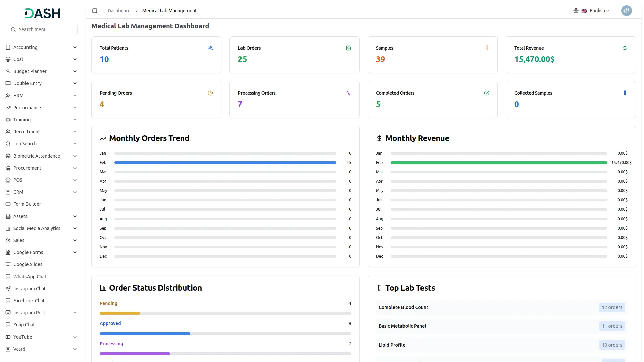Open the user profile avatar
Viewport: 644px width, 362px height.
point(626,11)
